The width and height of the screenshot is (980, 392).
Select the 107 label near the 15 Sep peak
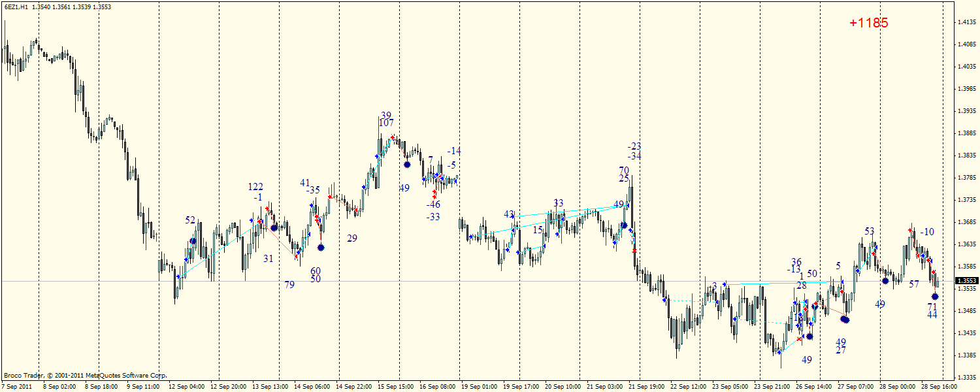[386, 123]
